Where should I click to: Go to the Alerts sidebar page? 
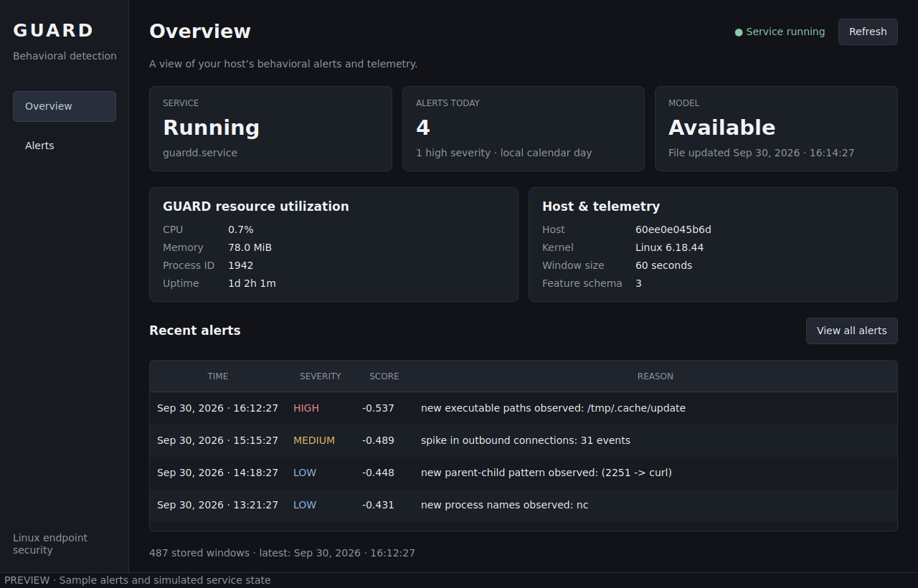(x=65, y=146)
